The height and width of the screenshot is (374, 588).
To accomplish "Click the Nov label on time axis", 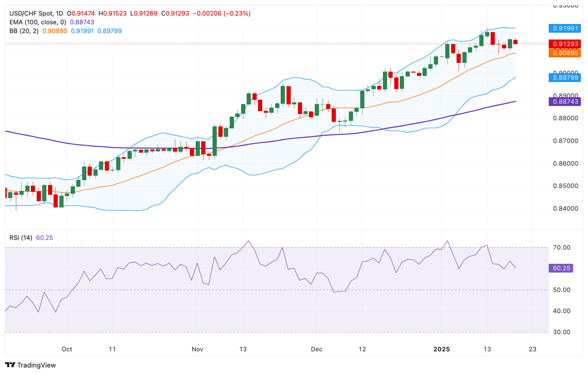I will (x=197, y=349).
